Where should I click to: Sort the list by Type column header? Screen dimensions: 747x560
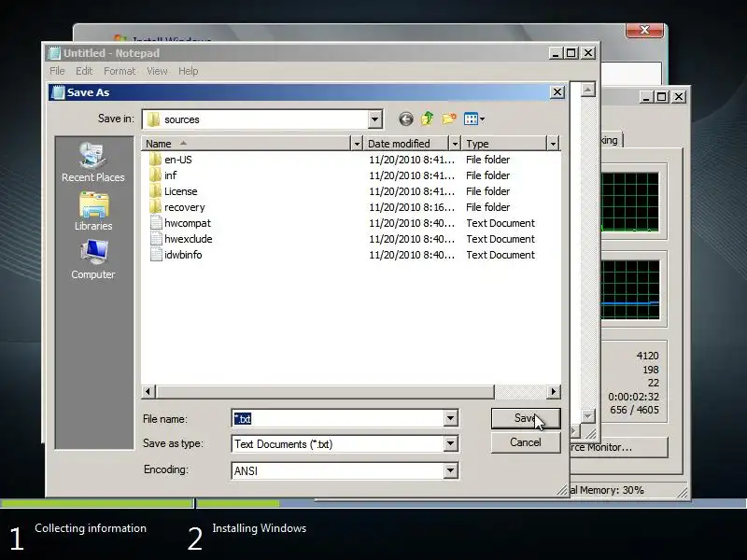coord(504,144)
